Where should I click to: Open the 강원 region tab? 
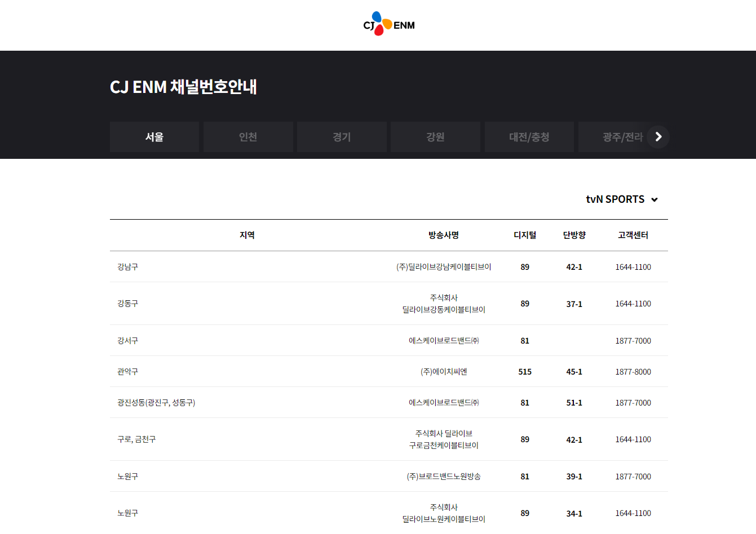click(x=435, y=137)
